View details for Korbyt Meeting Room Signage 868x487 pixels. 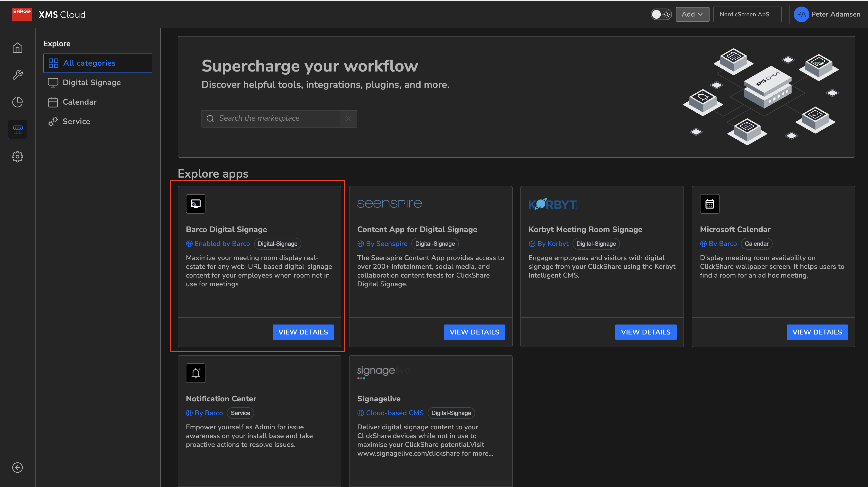pyautogui.click(x=646, y=332)
